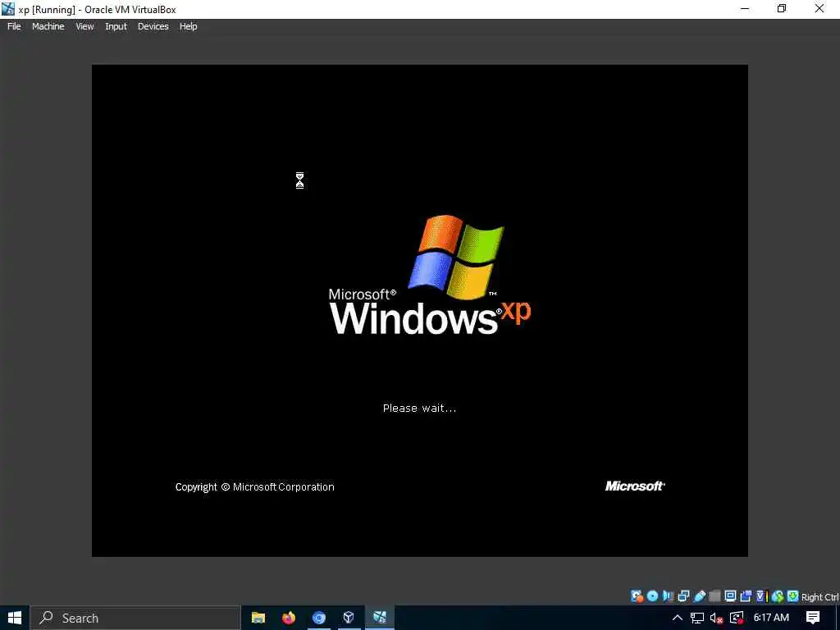
Task: Open File Explorer from the taskbar
Action: click(258, 618)
